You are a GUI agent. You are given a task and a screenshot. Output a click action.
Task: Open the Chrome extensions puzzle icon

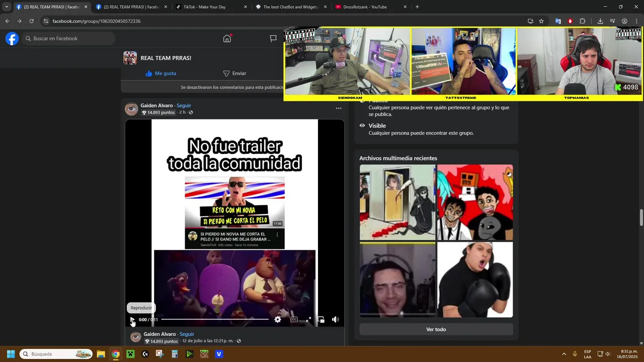click(582, 21)
